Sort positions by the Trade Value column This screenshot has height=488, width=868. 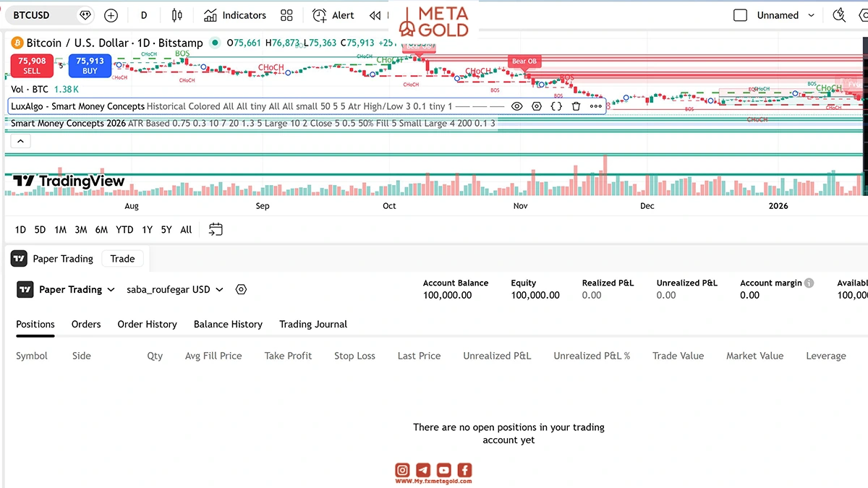[678, 356]
